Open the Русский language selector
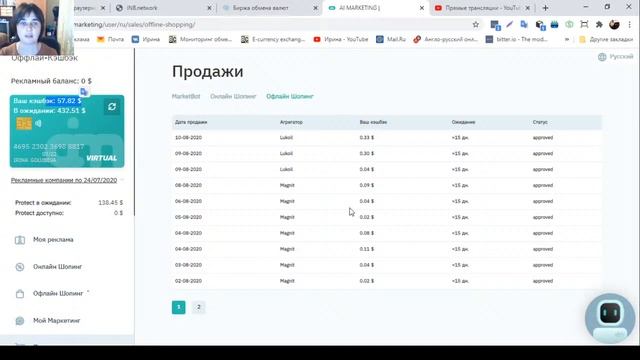The image size is (640, 360). pos(616,57)
